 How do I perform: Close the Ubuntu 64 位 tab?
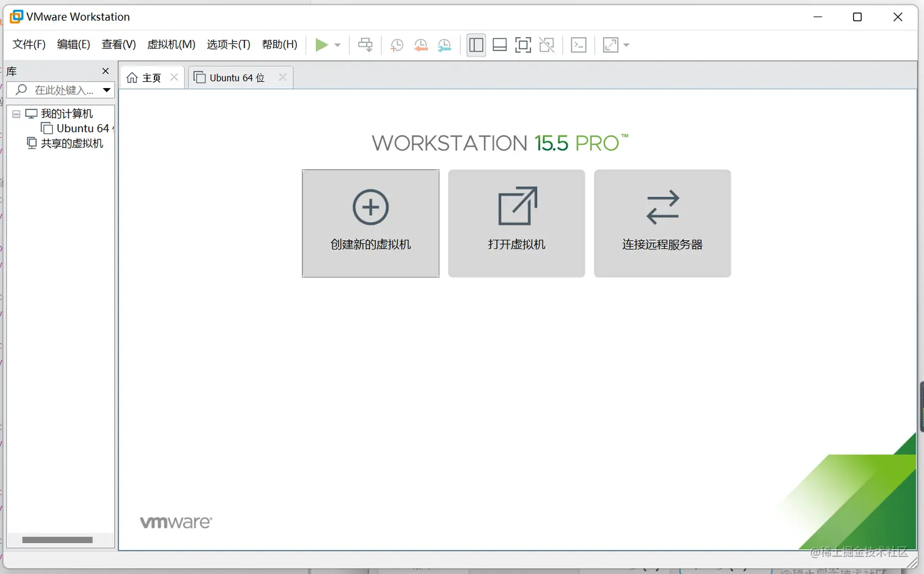pyautogui.click(x=282, y=77)
